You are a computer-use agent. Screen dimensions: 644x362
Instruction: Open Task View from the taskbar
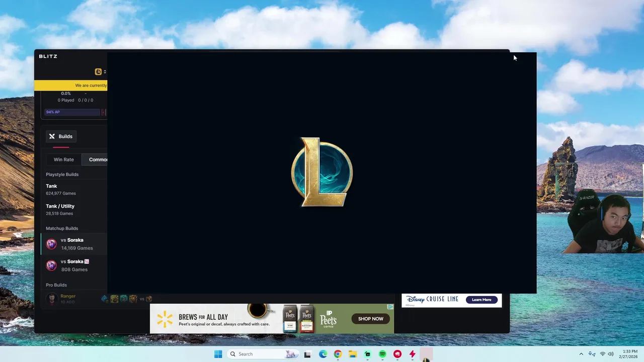307,354
